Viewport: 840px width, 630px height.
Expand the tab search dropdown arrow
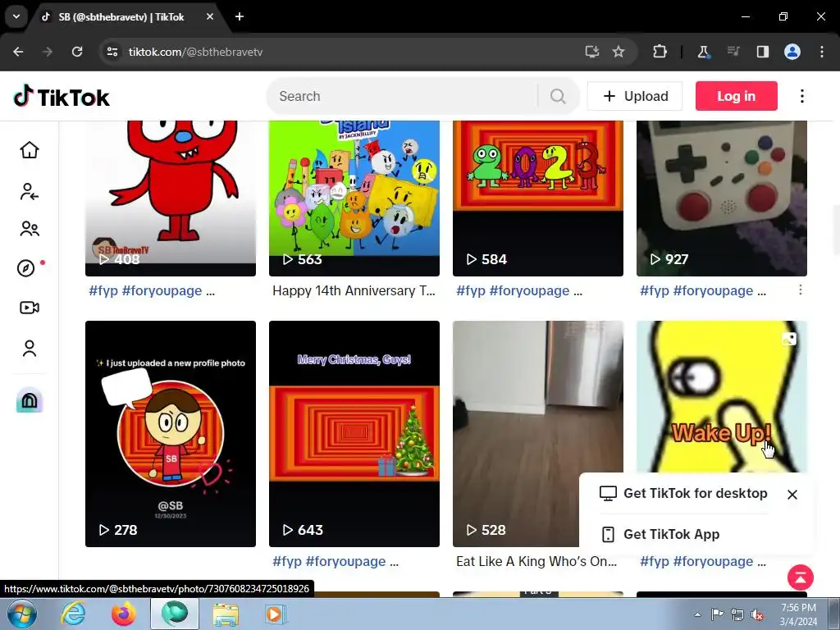coord(16,16)
